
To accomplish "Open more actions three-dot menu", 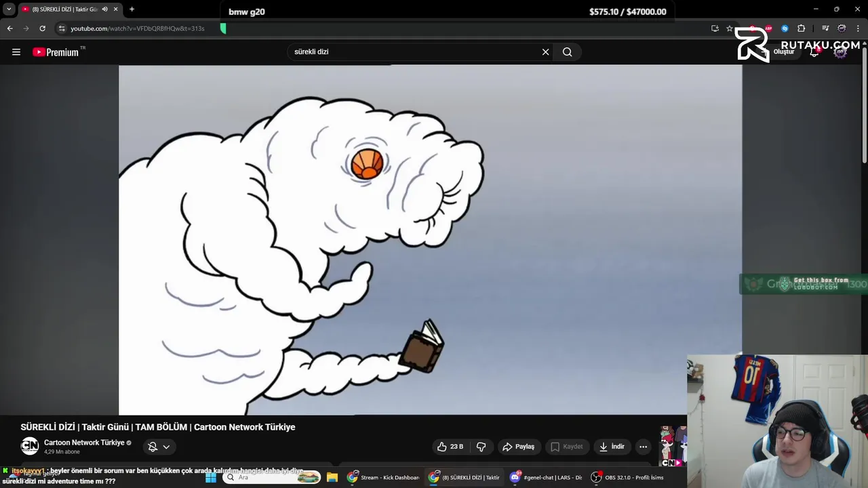I will coord(643,447).
